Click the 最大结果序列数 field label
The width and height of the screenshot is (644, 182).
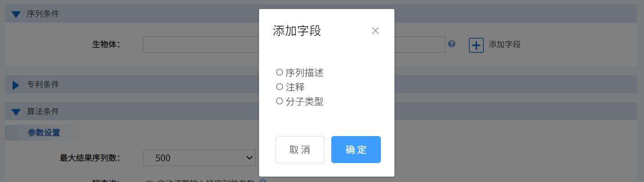93,158
